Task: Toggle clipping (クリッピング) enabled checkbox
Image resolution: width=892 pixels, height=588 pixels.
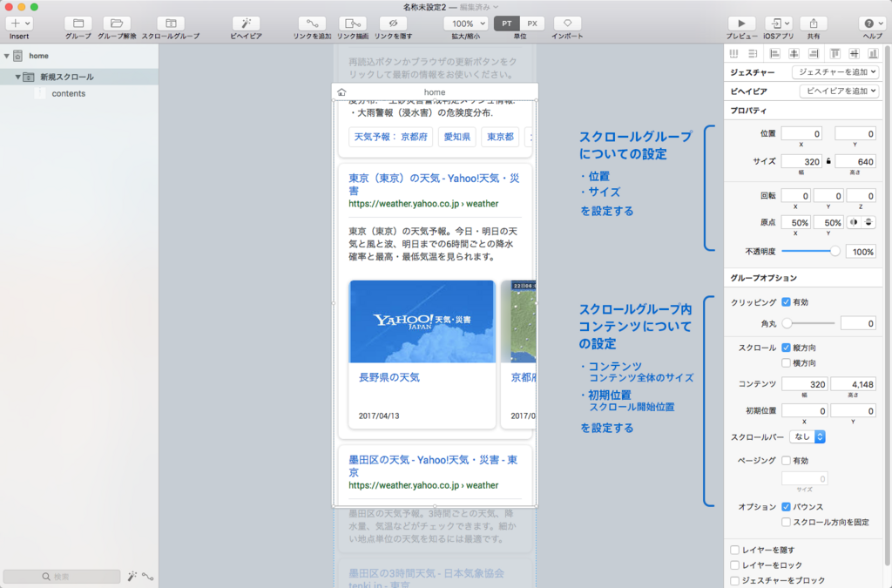Action: click(x=787, y=302)
